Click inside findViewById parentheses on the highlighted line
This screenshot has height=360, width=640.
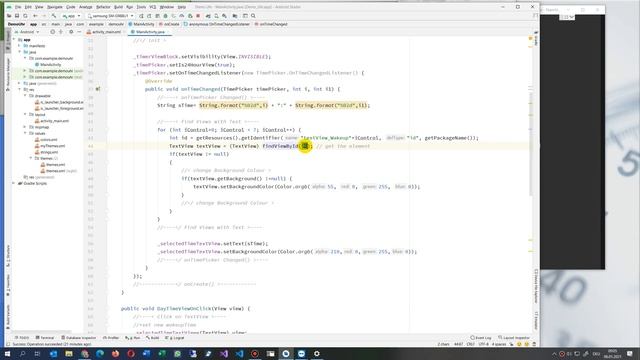tap(304, 146)
